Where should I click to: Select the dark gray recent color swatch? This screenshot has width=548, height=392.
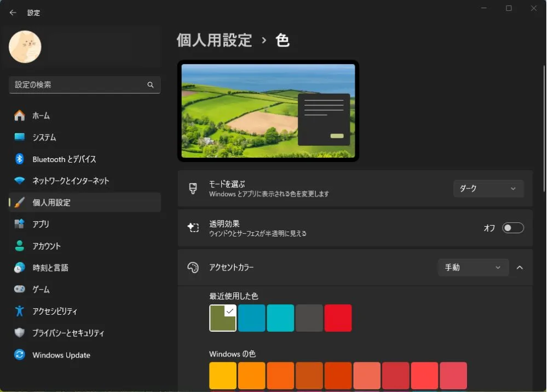point(309,318)
